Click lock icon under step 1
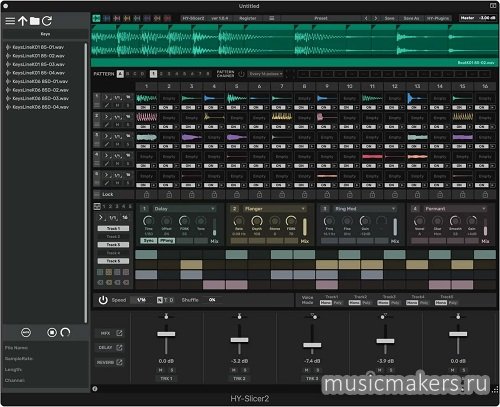This screenshot has height=407, width=500. click(146, 194)
